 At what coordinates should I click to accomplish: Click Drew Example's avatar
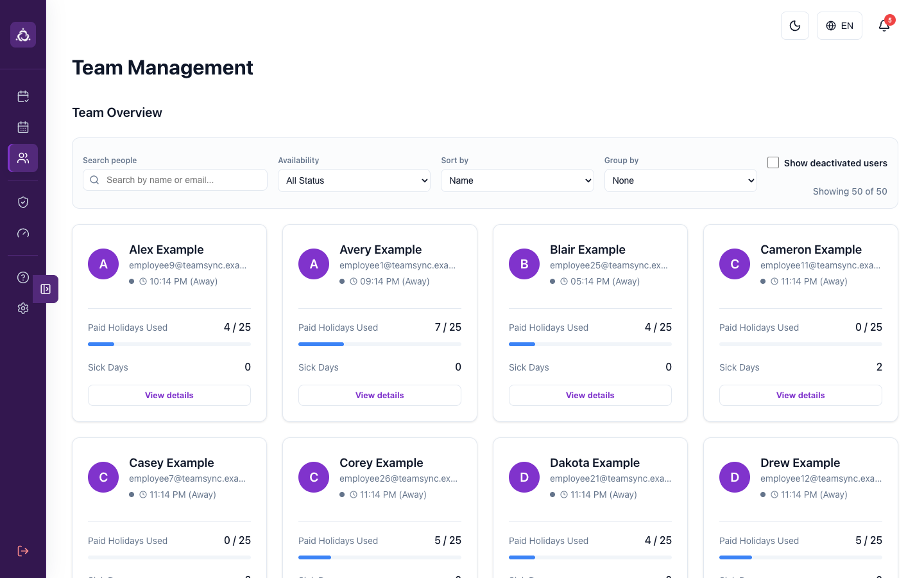click(x=735, y=477)
